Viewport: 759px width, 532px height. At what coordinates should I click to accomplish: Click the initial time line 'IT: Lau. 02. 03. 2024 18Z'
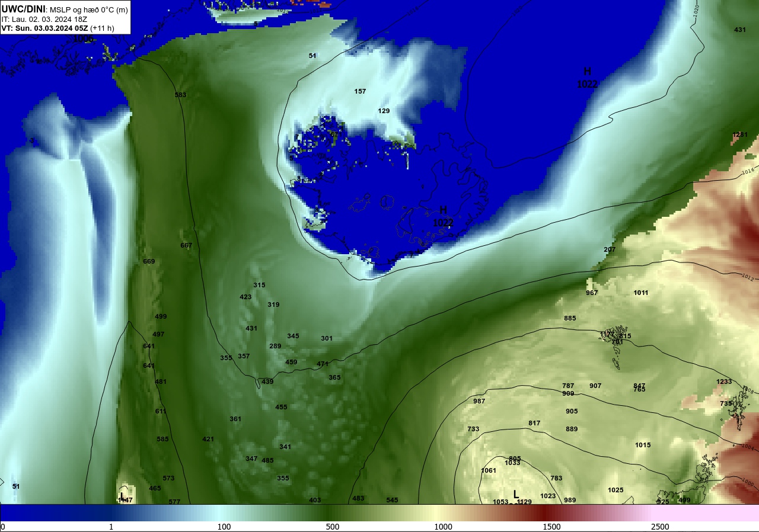tap(44, 19)
